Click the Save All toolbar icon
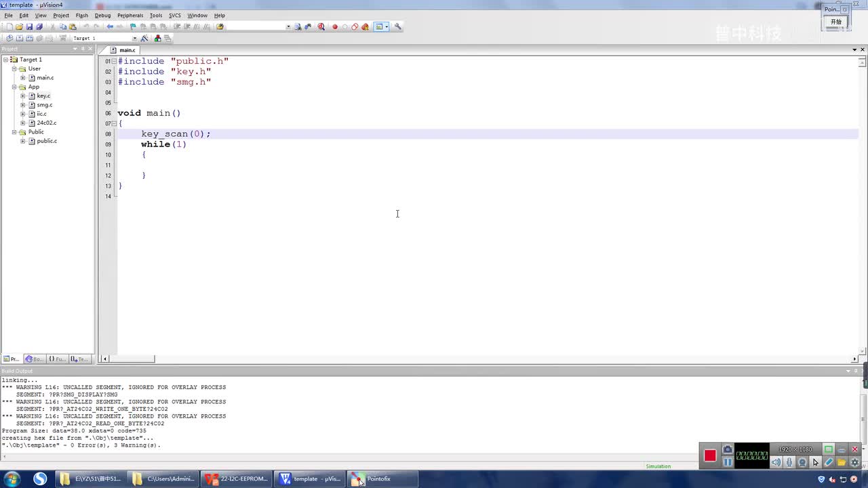This screenshot has height=488, width=868. [x=39, y=27]
